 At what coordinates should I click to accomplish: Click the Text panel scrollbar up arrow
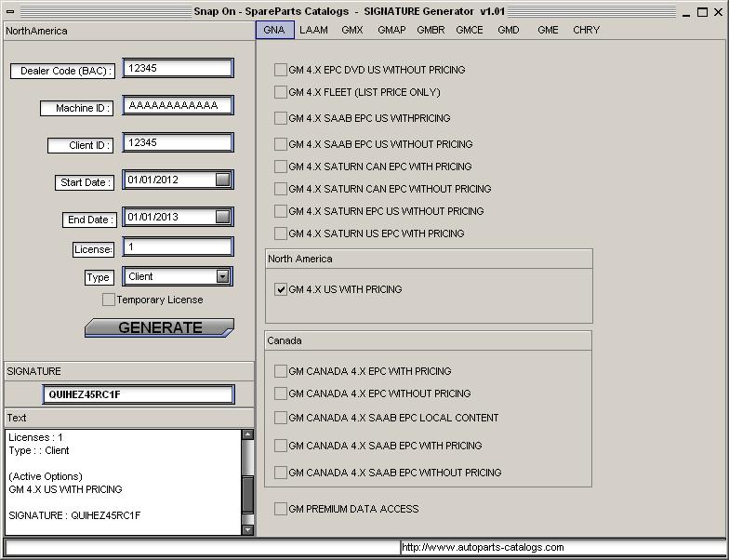click(247, 434)
